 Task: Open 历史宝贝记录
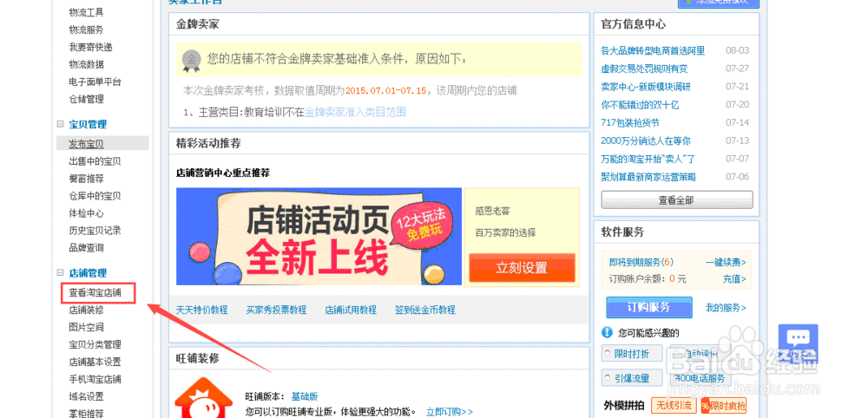[95, 231]
